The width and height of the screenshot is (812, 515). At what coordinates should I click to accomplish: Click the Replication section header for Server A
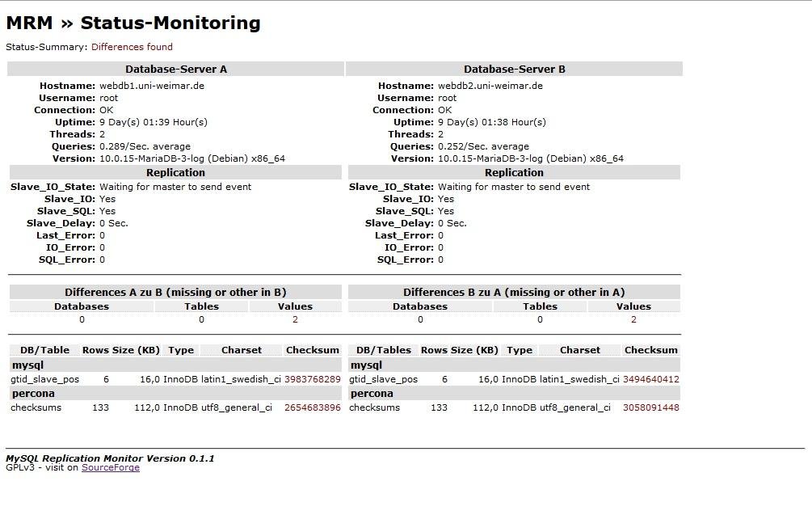point(175,172)
